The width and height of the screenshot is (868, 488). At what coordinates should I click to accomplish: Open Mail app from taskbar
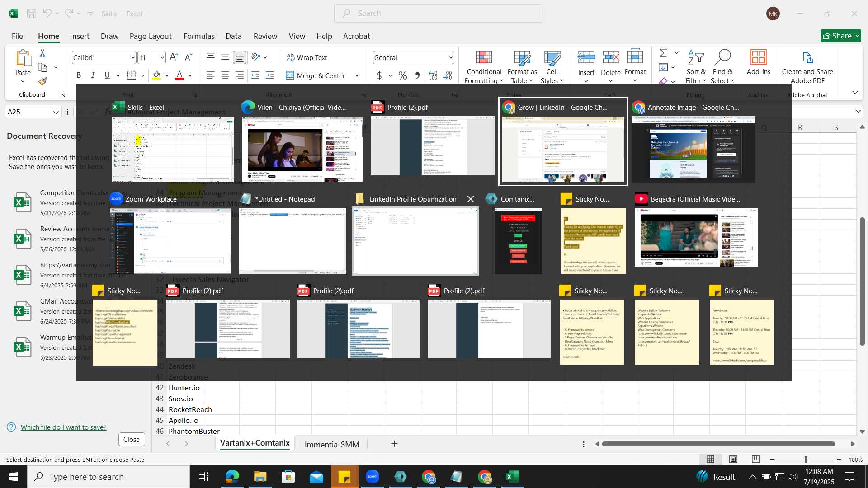[x=316, y=477]
